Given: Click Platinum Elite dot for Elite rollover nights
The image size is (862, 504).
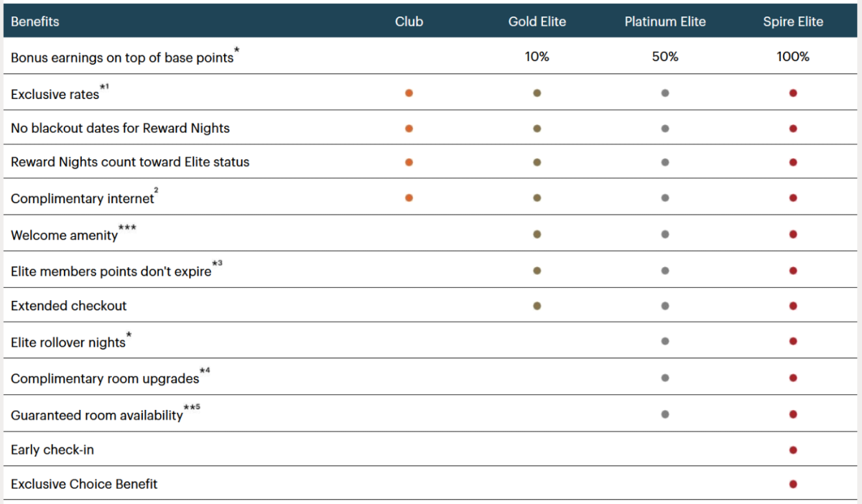Looking at the screenshot, I should pyautogui.click(x=665, y=341).
